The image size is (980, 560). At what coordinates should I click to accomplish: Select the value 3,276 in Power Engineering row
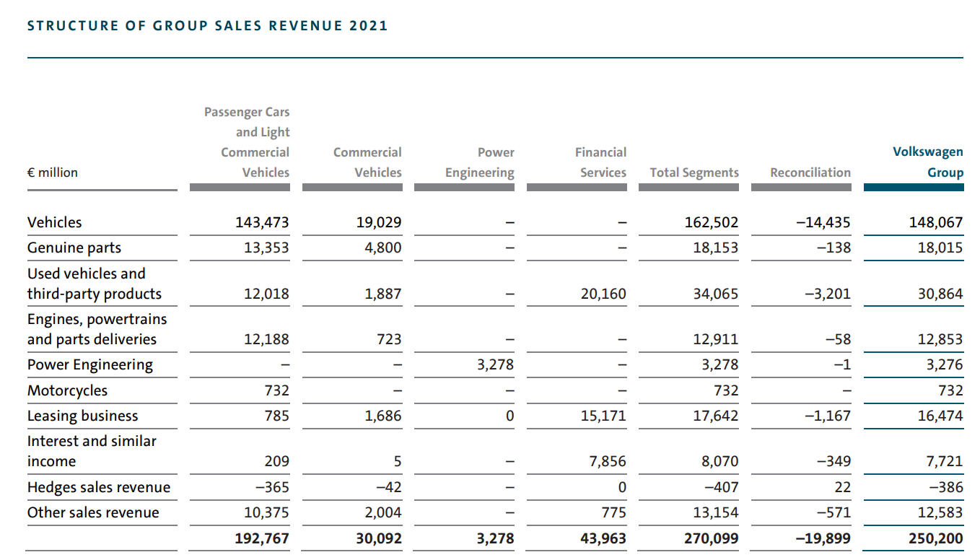point(945,364)
